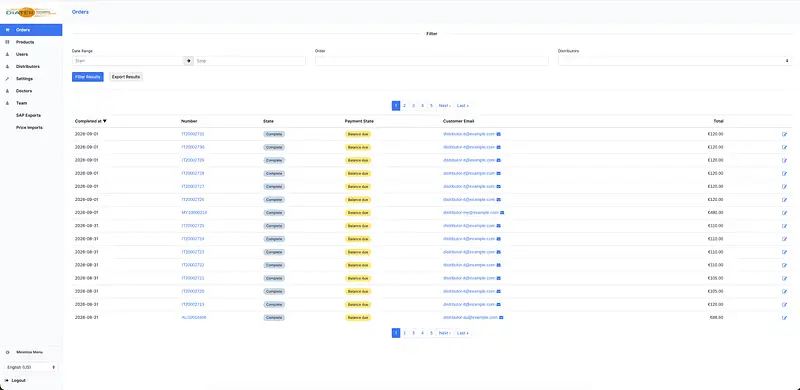Click distributor-au@example.com email link

click(x=470, y=318)
